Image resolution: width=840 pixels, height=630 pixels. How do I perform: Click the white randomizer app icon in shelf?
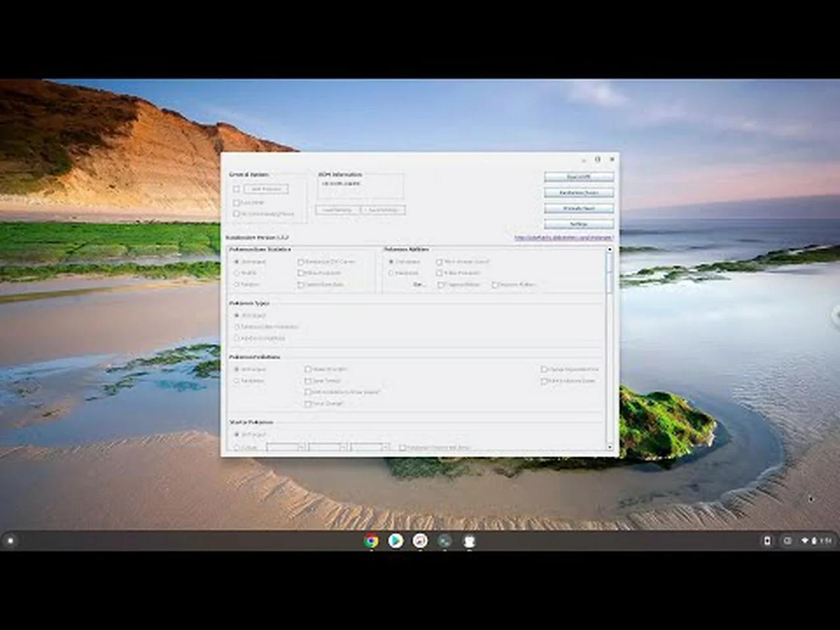click(x=469, y=541)
